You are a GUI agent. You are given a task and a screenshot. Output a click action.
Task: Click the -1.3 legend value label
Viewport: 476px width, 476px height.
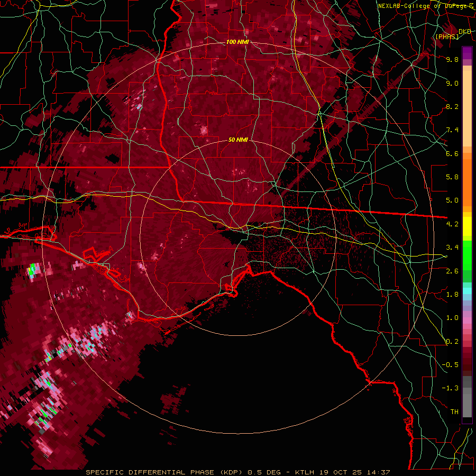coord(450,388)
